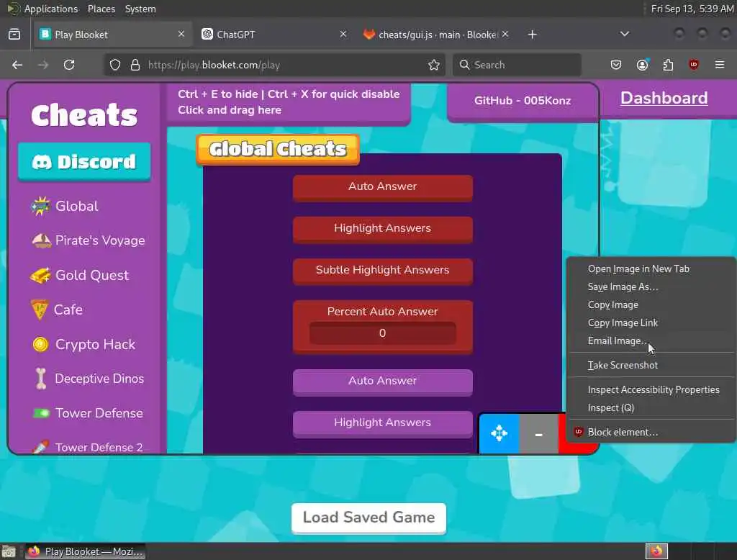Screen dimensions: 737x560
Task: Close the Play Blooket tab
Action: 181,34
